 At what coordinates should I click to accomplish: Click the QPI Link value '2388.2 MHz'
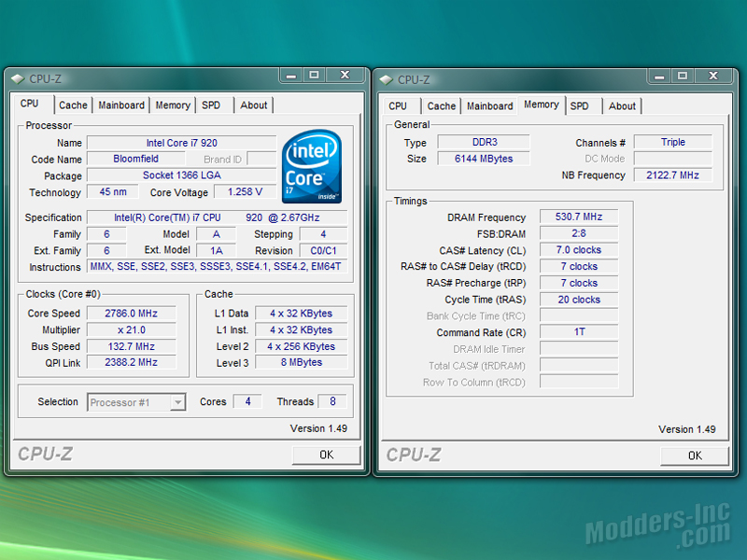(131, 362)
